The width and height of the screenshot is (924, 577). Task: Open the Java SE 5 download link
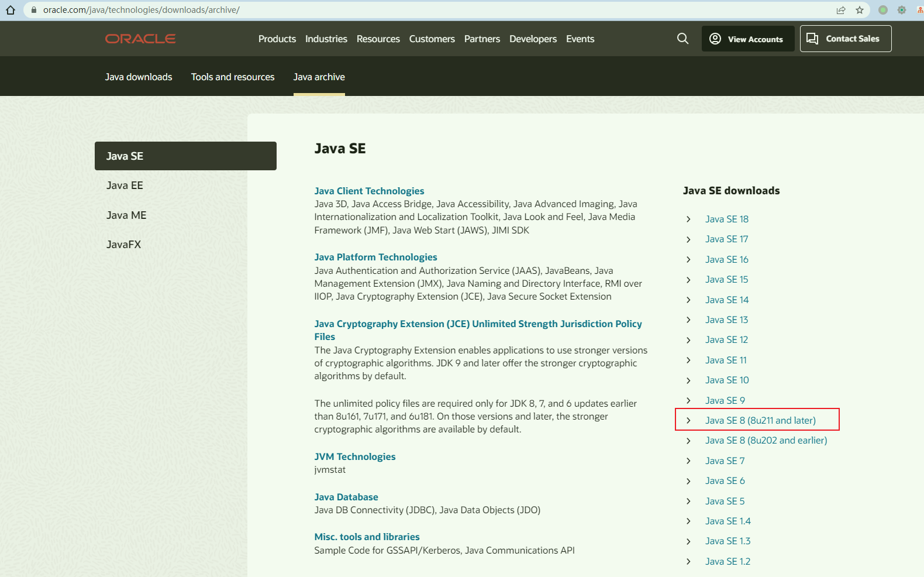click(x=725, y=501)
